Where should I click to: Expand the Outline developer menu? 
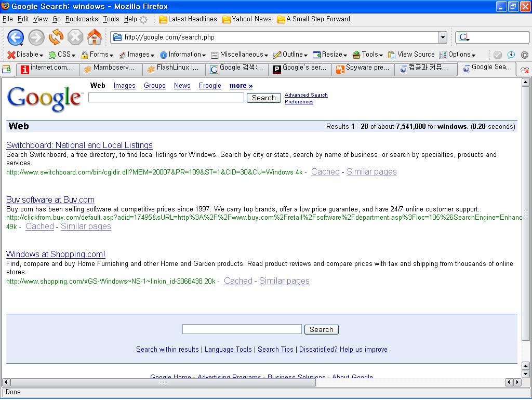click(290, 54)
